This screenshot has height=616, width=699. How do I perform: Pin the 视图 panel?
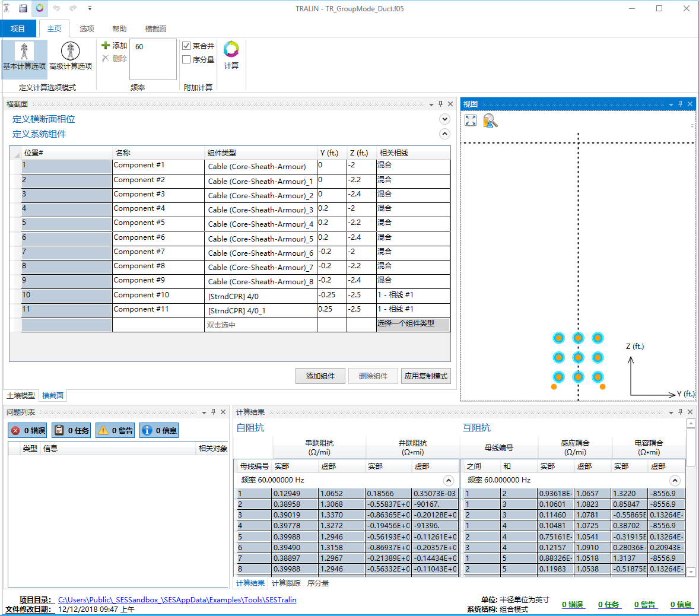[x=680, y=104]
